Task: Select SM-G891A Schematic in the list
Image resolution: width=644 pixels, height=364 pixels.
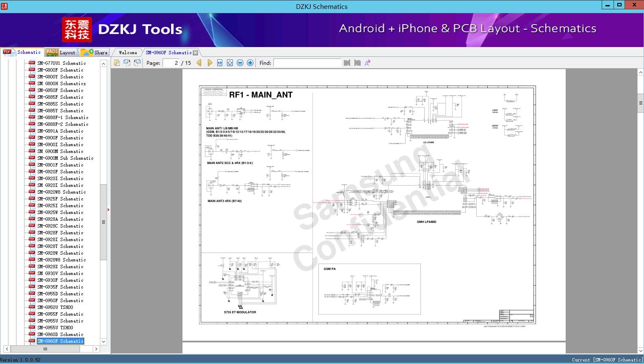Action: click(x=60, y=131)
